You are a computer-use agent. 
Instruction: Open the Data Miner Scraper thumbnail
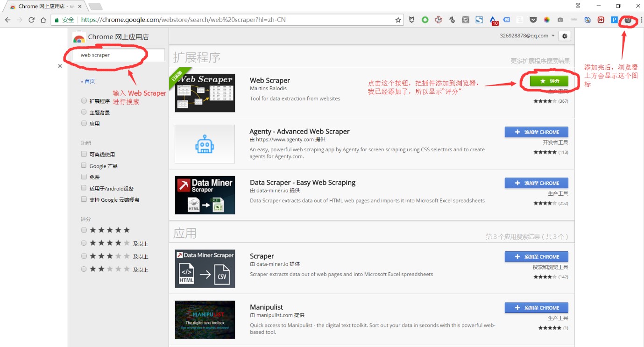(205, 195)
